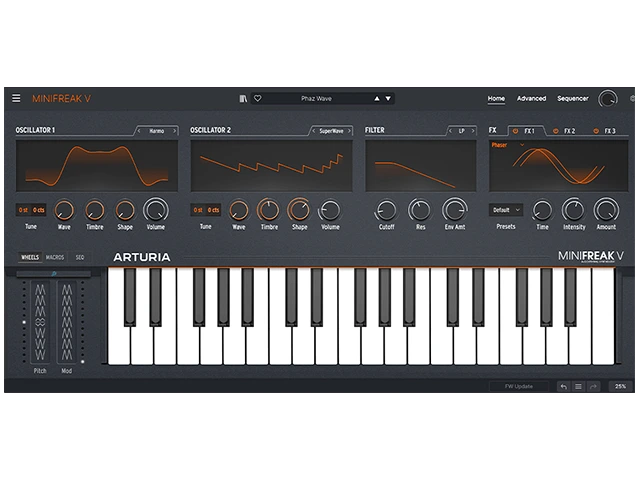This screenshot has width=640, height=480.
Task: Open the FX Default presets dropdown
Action: (506, 210)
